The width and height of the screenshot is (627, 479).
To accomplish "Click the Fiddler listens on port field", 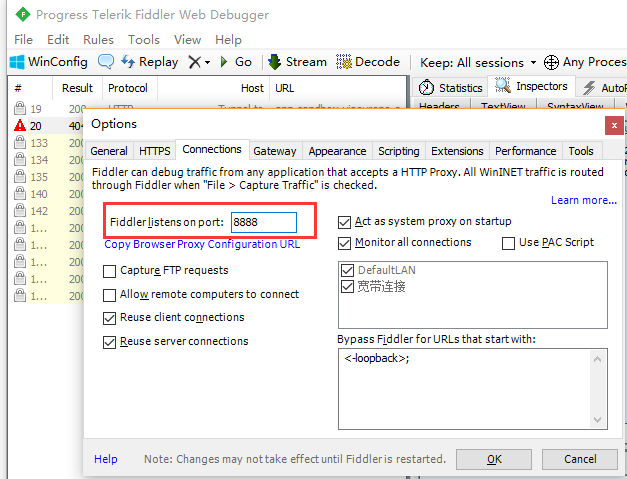I will click(x=264, y=222).
